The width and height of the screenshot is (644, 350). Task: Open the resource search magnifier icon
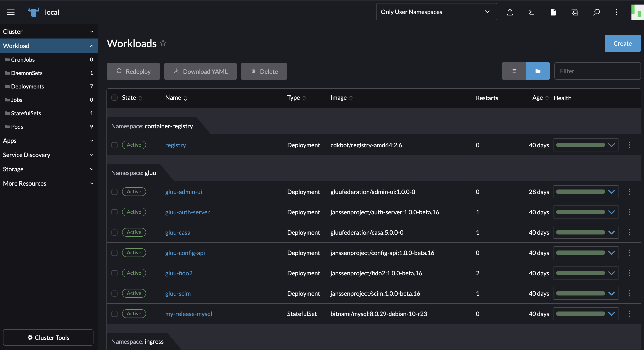[596, 12]
